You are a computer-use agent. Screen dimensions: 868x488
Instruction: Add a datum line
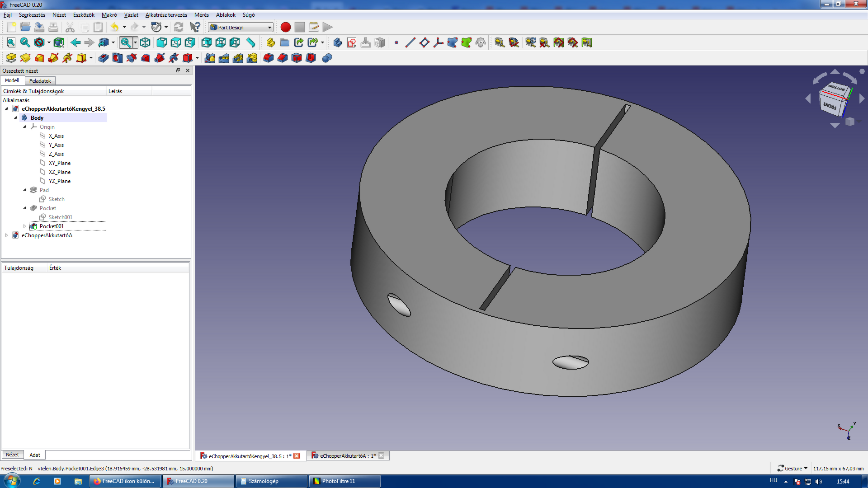coord(410,42)
